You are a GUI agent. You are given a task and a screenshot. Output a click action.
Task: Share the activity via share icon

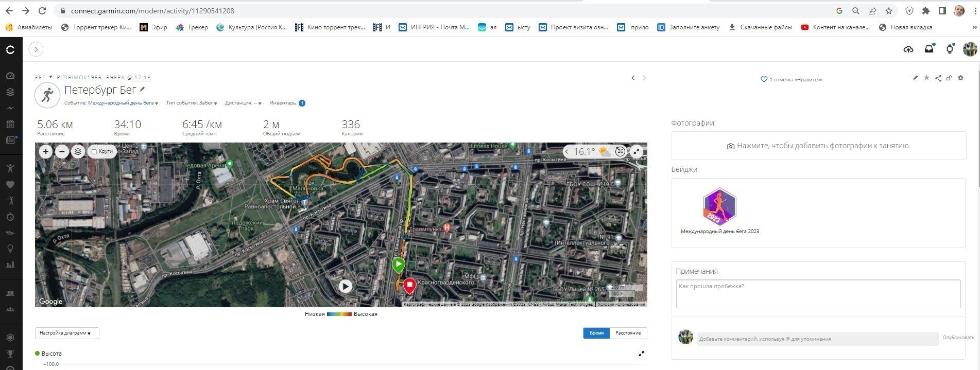pyautogui.click(x=938, y=78)
